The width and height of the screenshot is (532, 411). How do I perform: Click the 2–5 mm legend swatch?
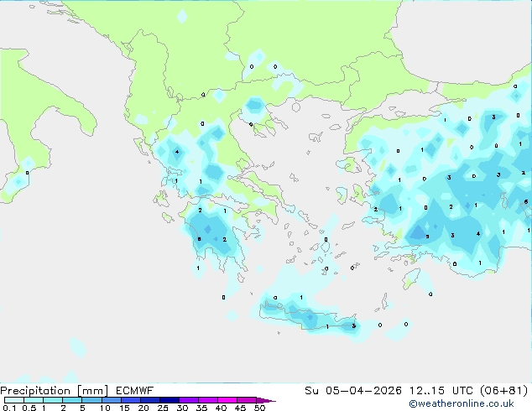pyautogui.click(x=72, y=400)
